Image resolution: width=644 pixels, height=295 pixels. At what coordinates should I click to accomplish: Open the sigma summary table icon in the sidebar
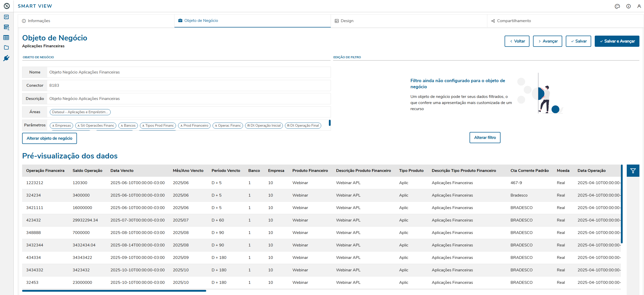point(6,27)
